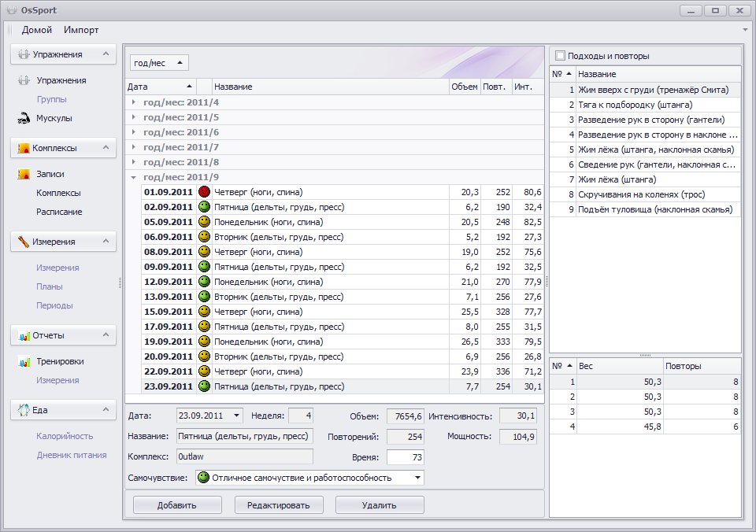The image size is (756, 532).
Task: Click the muscle arm icon for Мускулы
Action: (23, 118)
